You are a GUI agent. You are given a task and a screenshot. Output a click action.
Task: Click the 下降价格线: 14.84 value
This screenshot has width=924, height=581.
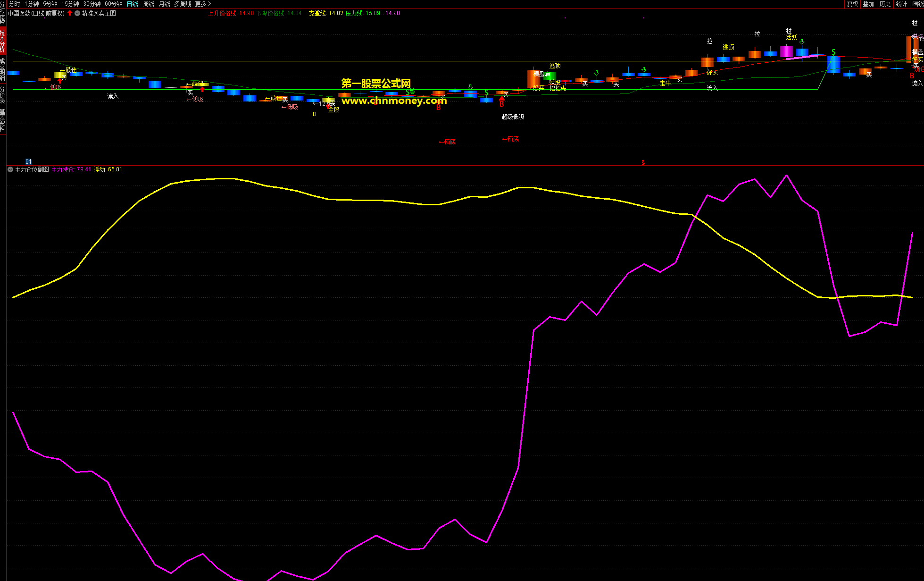279,13
